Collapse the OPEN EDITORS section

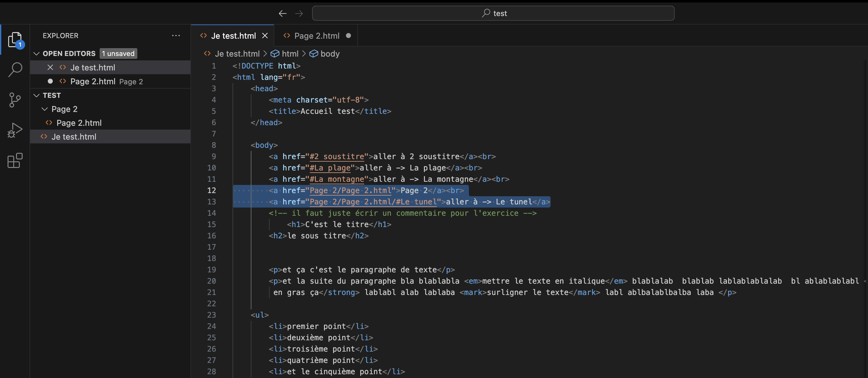point(36,53)
